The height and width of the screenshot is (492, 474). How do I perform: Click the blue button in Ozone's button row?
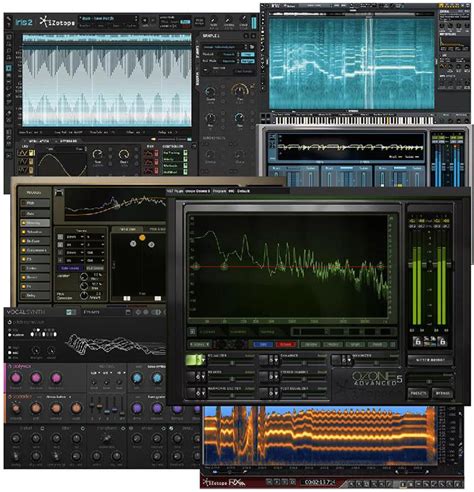click(x=263, y=344)
